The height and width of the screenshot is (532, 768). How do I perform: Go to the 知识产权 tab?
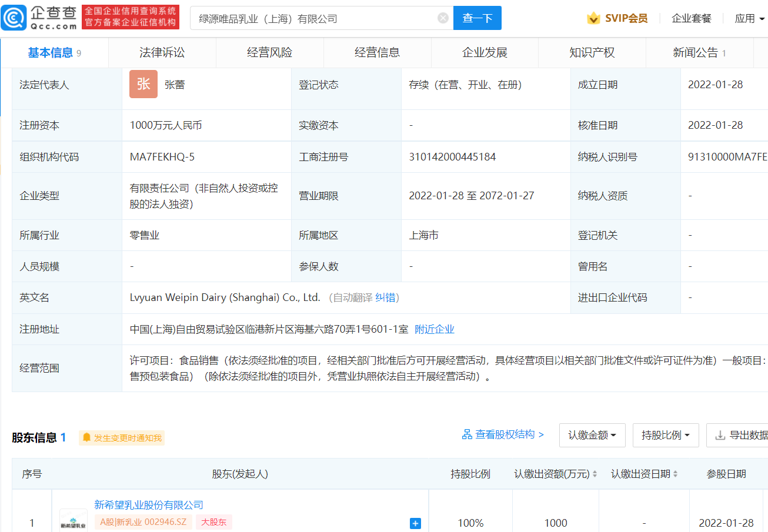(592, 53)
